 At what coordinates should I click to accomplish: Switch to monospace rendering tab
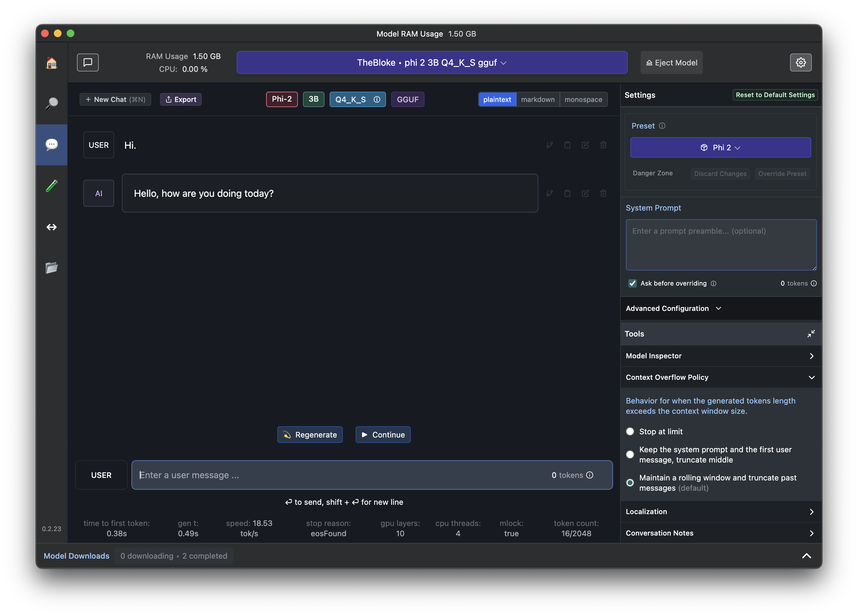pos(583,99)
